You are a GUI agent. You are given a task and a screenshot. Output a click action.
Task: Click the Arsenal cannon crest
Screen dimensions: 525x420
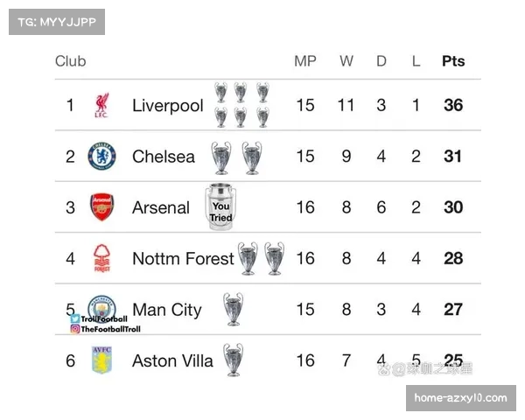[101, 207]
